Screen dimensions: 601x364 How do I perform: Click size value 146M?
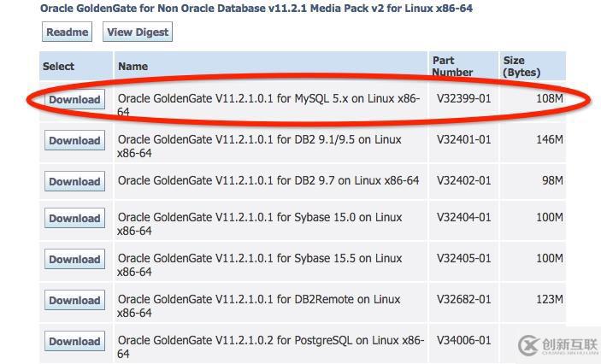click(550, 139)
